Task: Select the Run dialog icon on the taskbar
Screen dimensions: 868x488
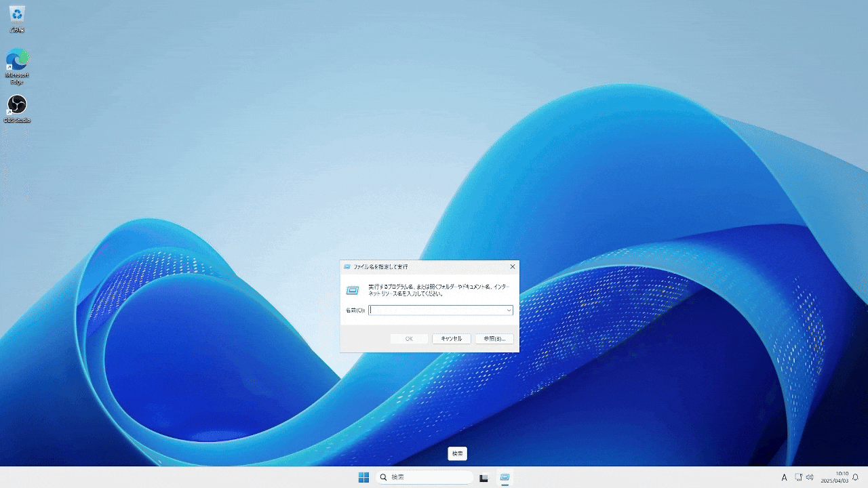Action: pos(505,477)
